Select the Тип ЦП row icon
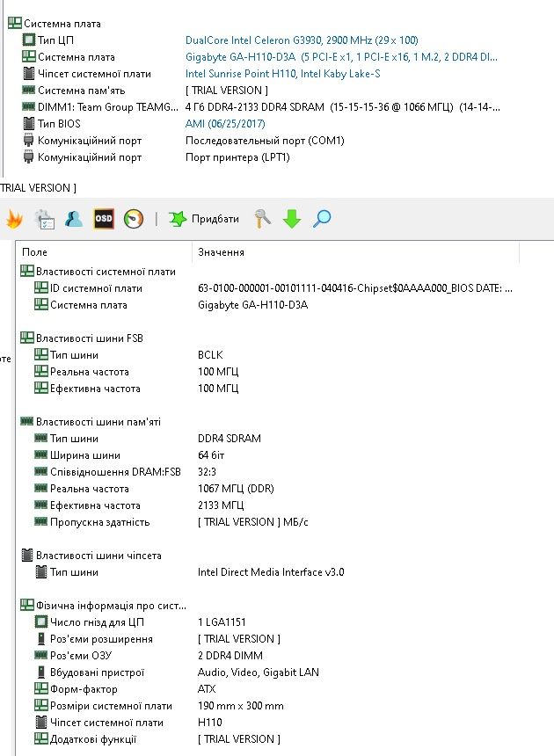Image resolution: width=554 pixels, height=756 pixels. coord(29,40)
